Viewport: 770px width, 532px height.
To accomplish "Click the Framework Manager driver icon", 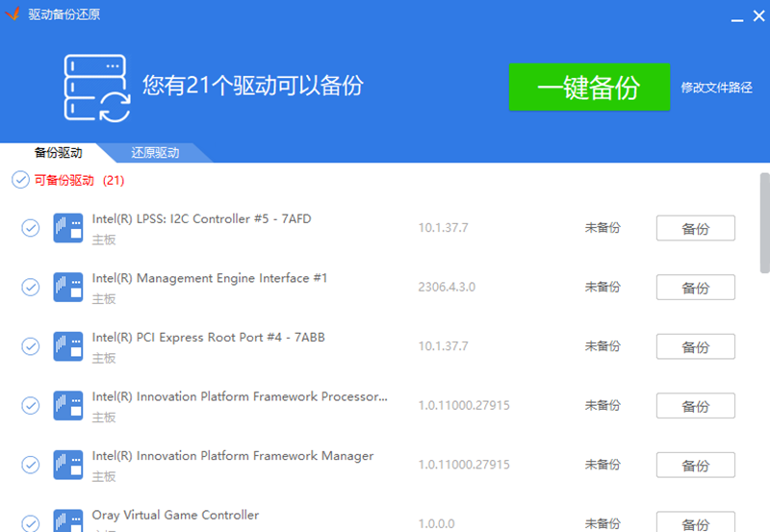I will [67, 465].
